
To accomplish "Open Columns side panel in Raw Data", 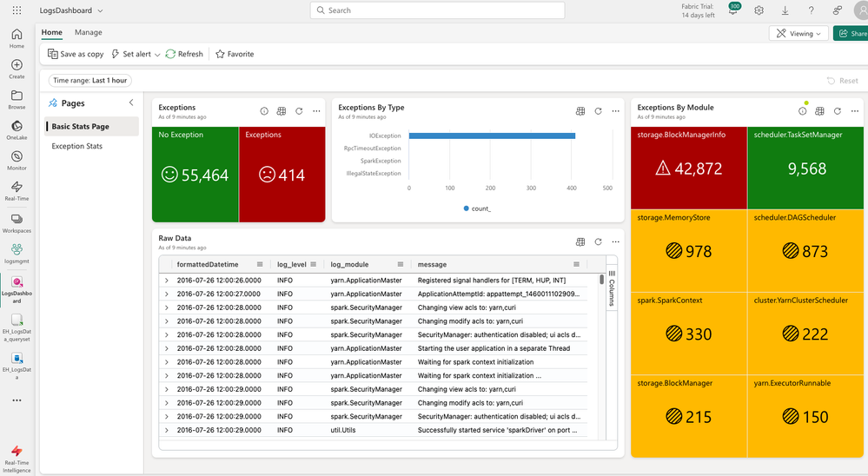I will click(612, 289).
